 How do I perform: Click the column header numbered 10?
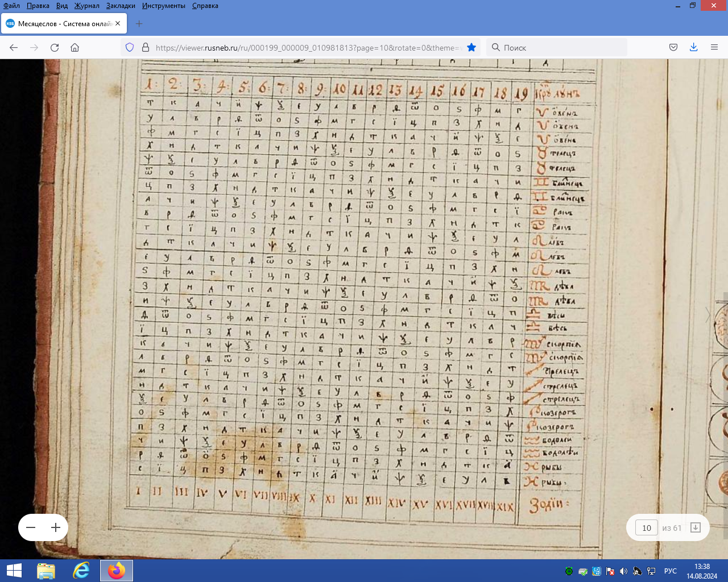coord(340,89)
